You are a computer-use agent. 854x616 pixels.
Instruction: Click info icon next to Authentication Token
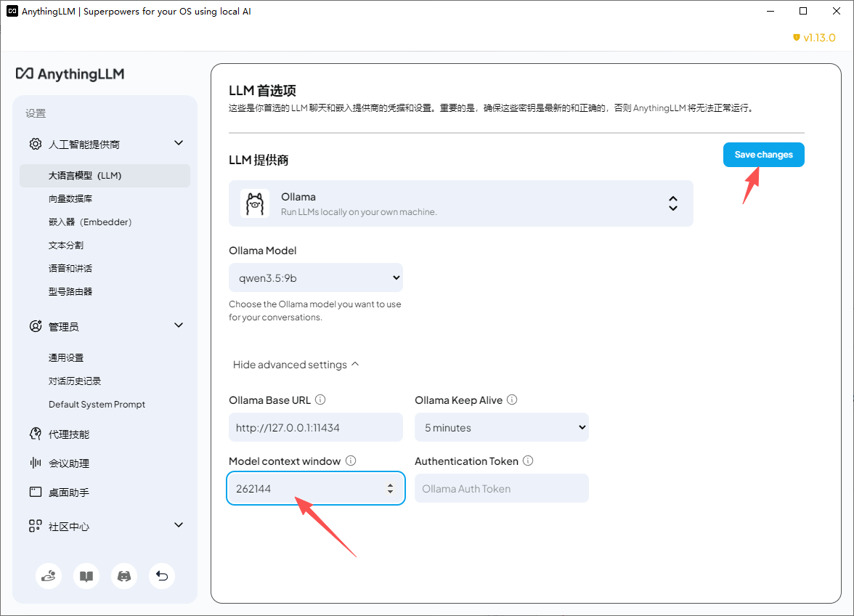[x=528, y=461]
